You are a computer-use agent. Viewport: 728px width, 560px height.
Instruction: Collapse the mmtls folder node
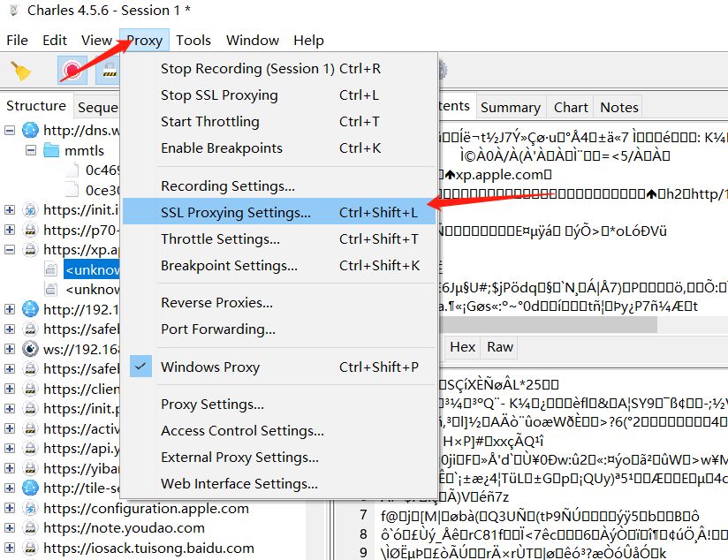tap(31, 150)
